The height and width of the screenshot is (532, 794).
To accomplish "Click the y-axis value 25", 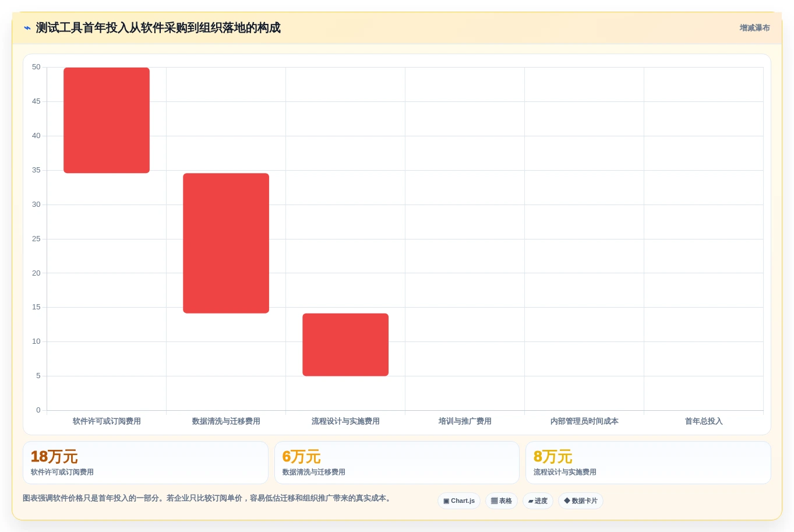I will [36, 239].
